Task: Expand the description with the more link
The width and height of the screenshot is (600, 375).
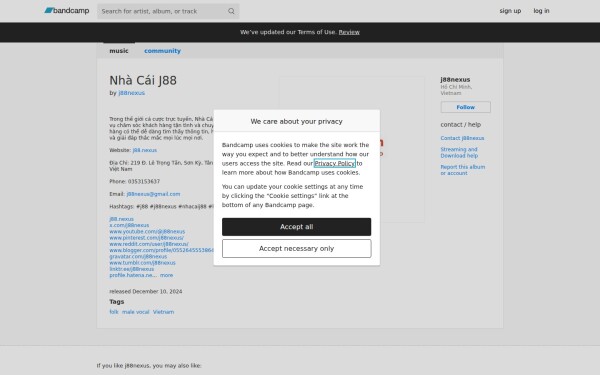Action: coord(166,275)
